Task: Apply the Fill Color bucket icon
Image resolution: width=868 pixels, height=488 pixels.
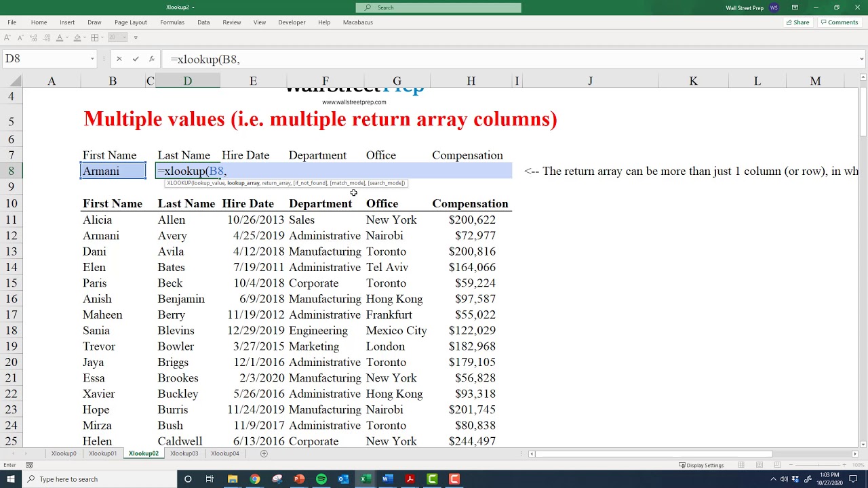Action: click(x=77, y=37)
